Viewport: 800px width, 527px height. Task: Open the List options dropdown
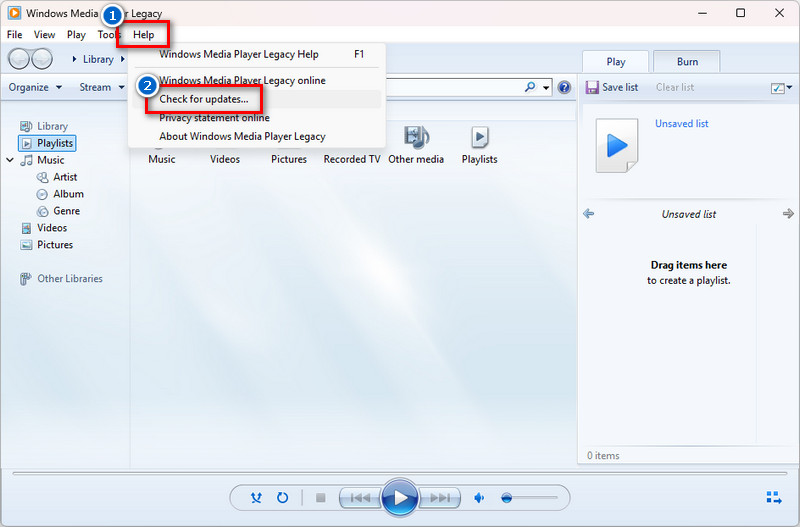click(781, 88)
